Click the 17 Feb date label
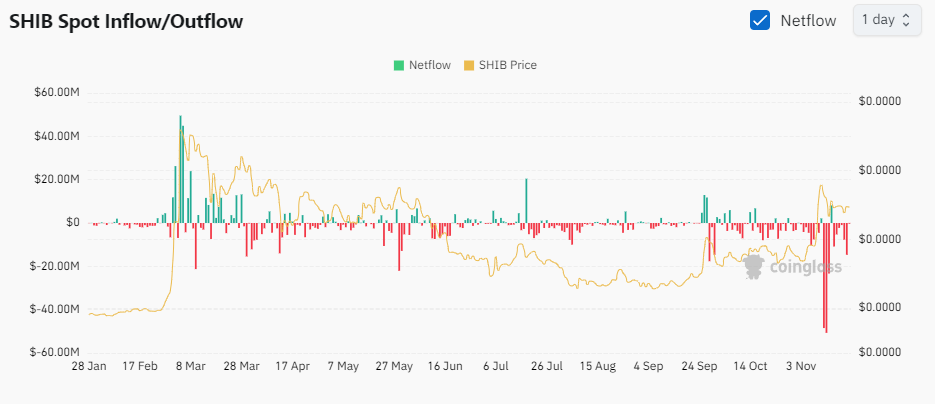The image size is (935, 404). click(x=140, y=366)
